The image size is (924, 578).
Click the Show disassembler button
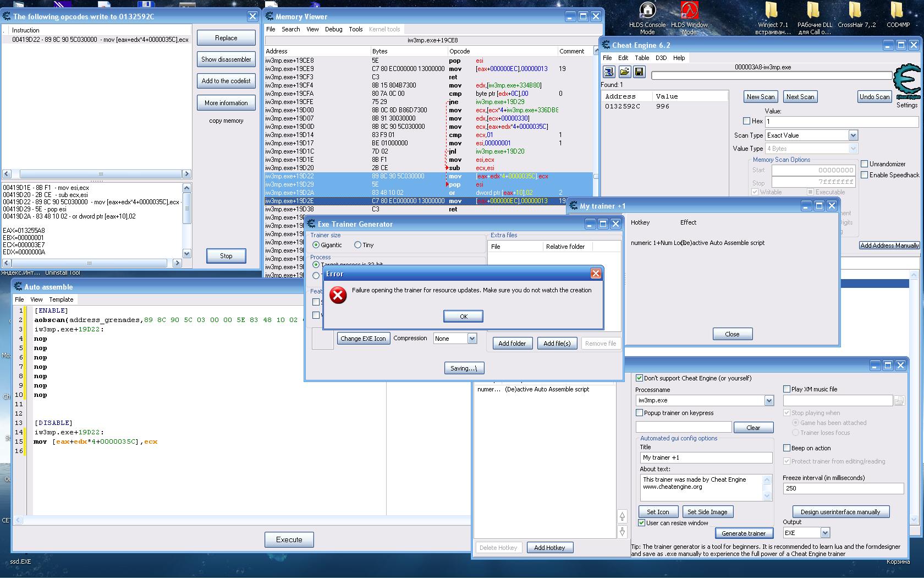click(x=226, y=59)
